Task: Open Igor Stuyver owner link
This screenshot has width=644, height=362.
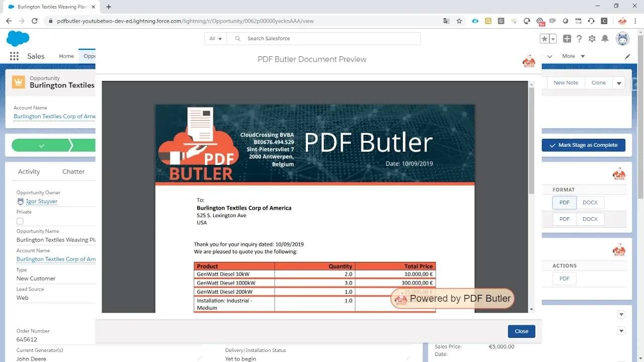Action: click(x=42, y=201)
